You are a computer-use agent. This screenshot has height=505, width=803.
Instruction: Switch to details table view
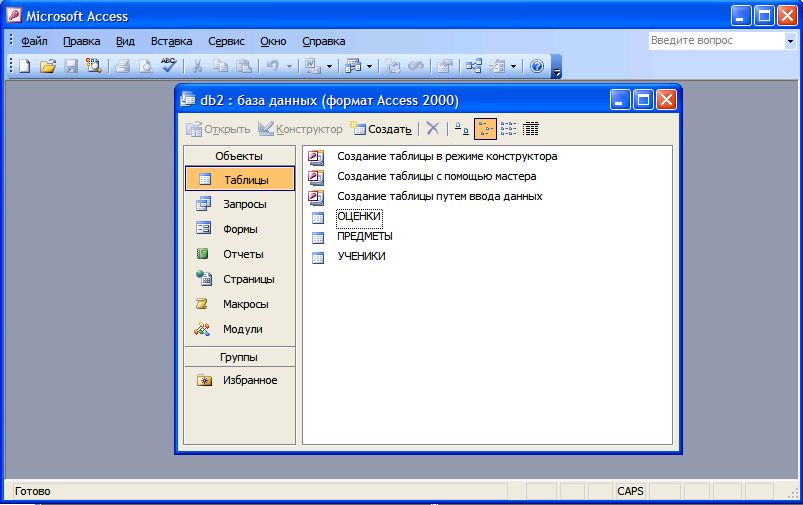[531, 129]
